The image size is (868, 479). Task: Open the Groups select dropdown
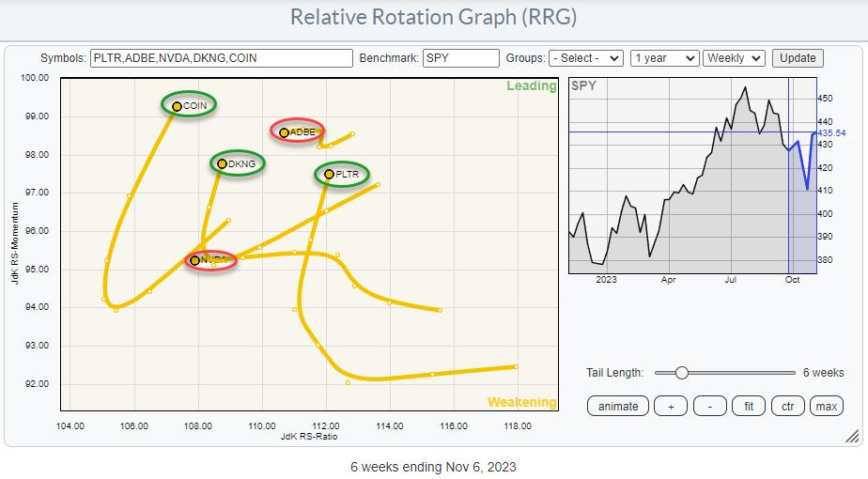(x=588, y=58)
